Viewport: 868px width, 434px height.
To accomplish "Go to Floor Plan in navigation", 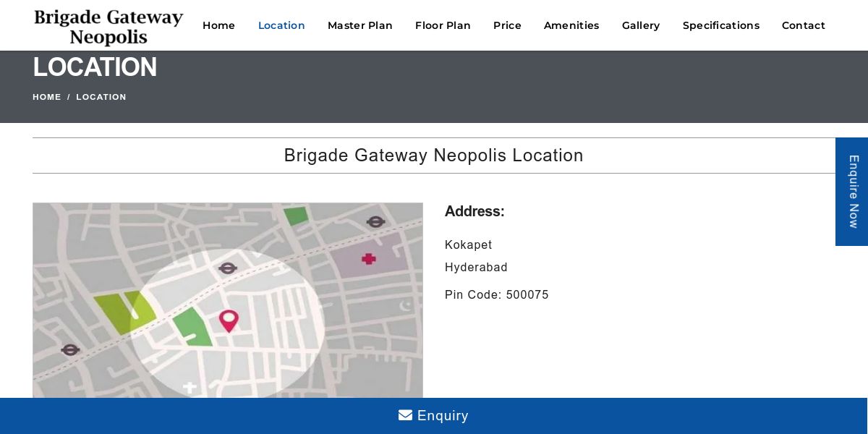I will tap(443, 25).
